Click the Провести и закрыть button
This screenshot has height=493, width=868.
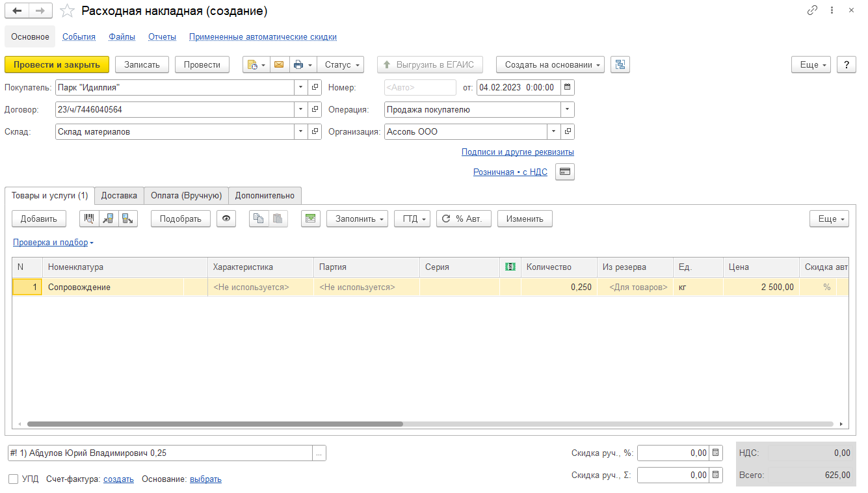[57, 64]
